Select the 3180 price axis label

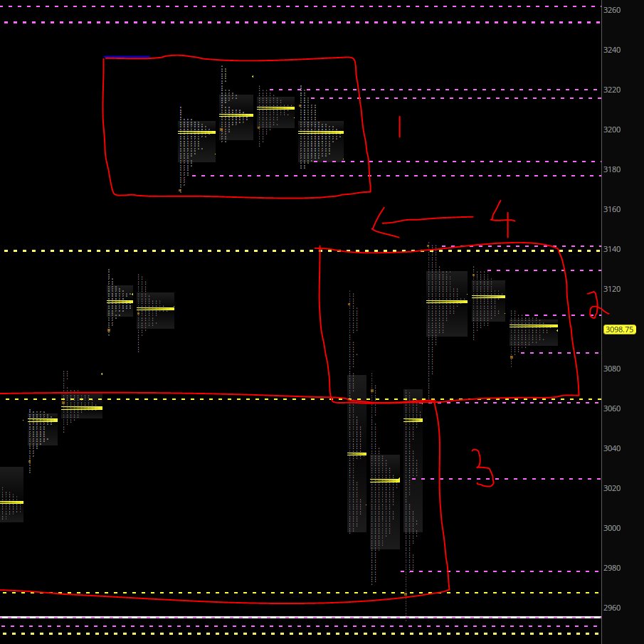[611, 169]
